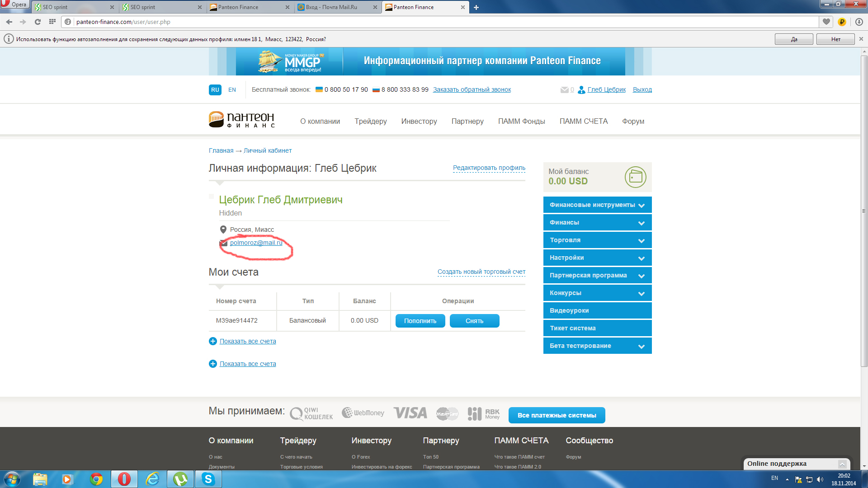The width and height of the screenshot is (868, 488).
Task: Click the browser Back arrow
Action: 9,22
